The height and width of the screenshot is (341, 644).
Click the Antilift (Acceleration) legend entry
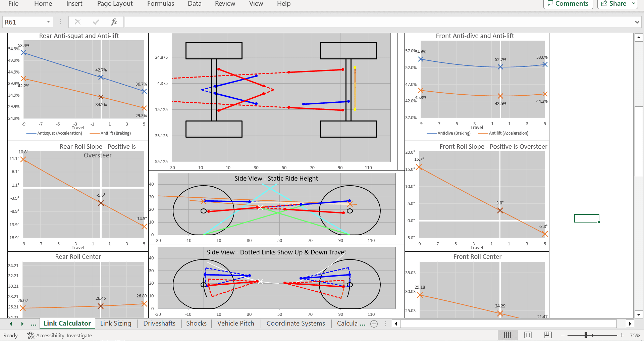(x=503, y=133)
